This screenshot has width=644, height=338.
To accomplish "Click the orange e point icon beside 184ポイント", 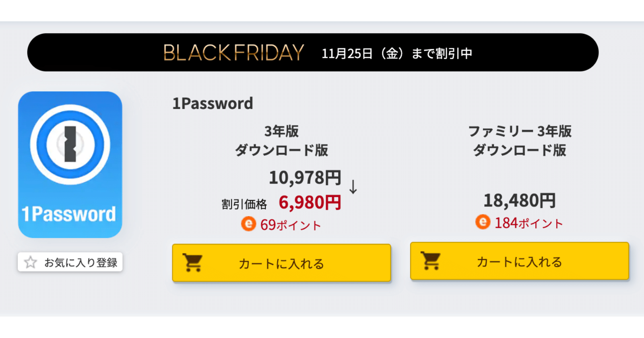I will [483, 222].
